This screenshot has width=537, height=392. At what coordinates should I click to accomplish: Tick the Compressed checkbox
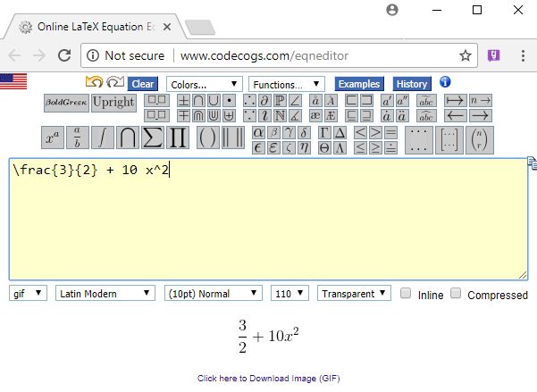pos(456,294)
